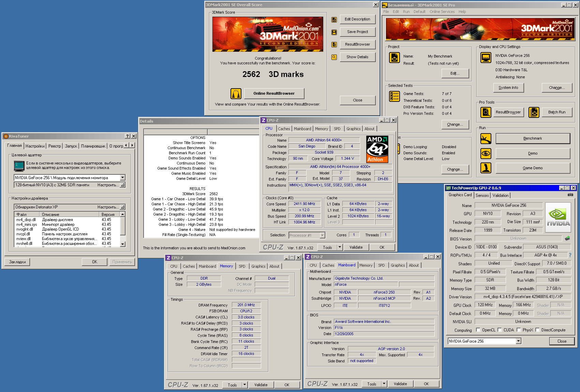Click the icon beside Edit Description
Screen dimensions: 580x392
[x=334, y=19]
